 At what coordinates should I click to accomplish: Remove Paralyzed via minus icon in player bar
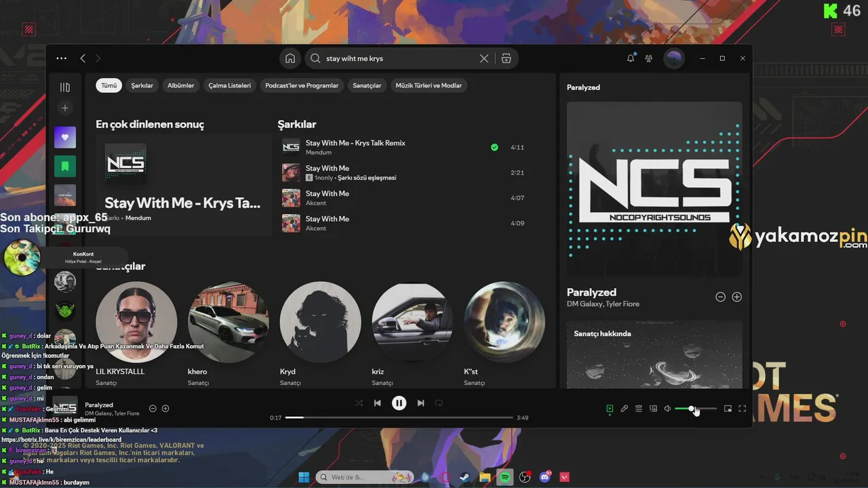click(153, 409)
